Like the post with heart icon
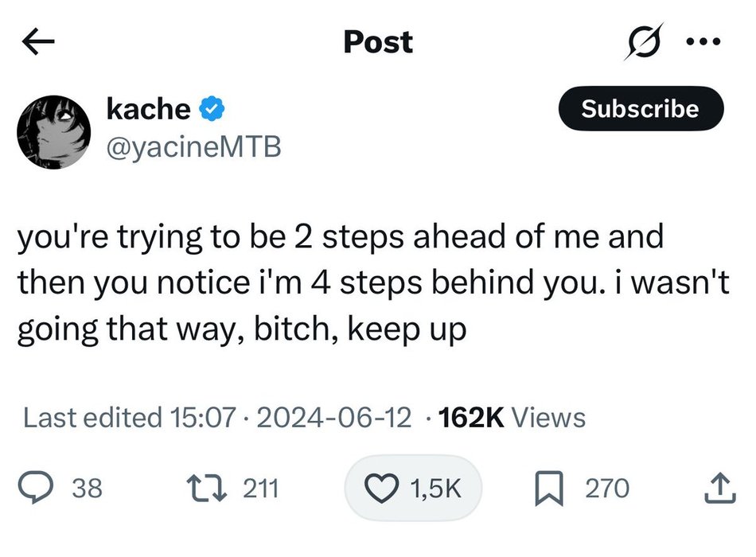 pyautogui.click(x=381, y=488)
